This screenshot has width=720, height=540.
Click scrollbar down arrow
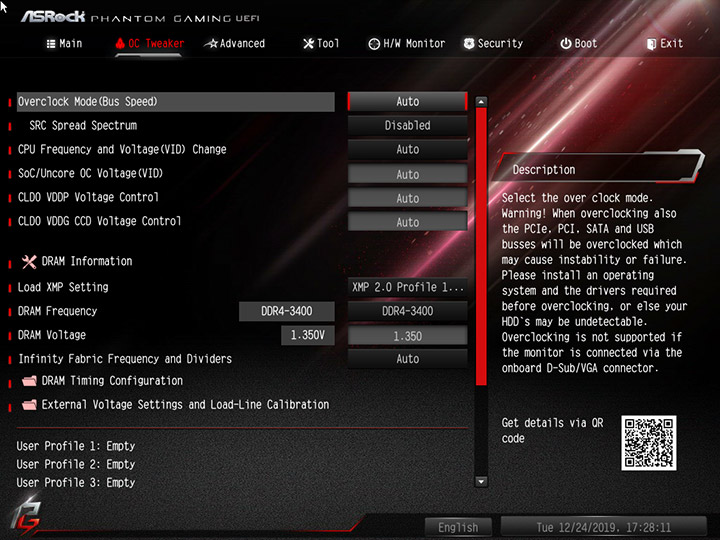click(481, 481)
